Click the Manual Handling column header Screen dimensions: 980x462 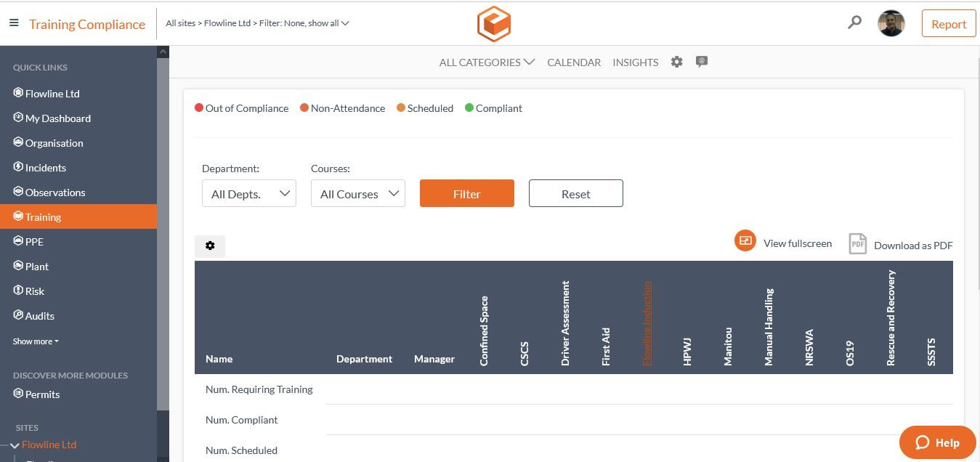(x=769, y=327)
